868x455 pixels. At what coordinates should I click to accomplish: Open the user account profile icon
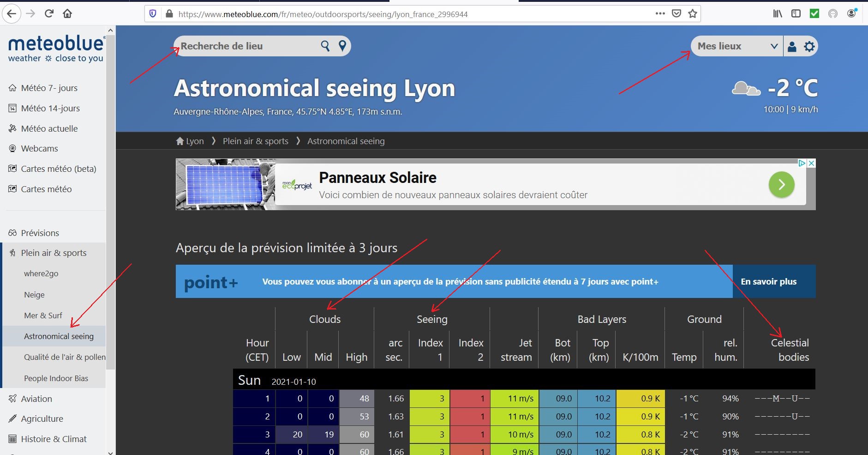click(x=792, y=47)
